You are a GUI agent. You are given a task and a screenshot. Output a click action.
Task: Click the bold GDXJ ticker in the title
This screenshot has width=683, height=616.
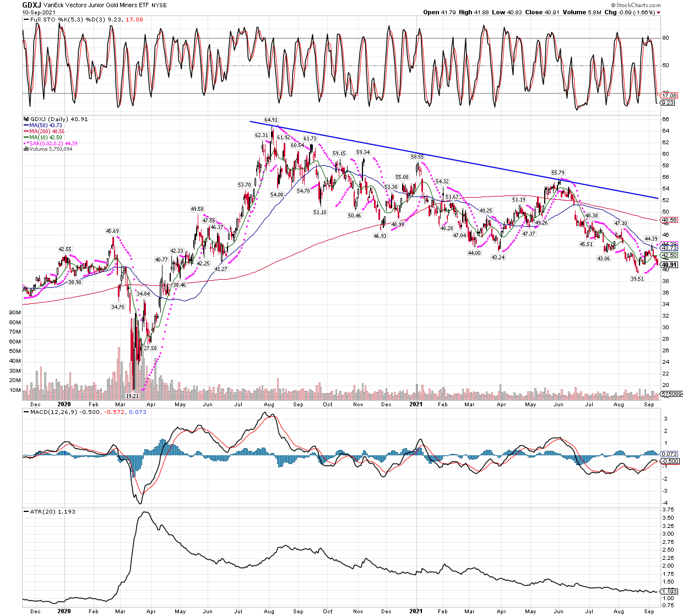tap(32, 5)
